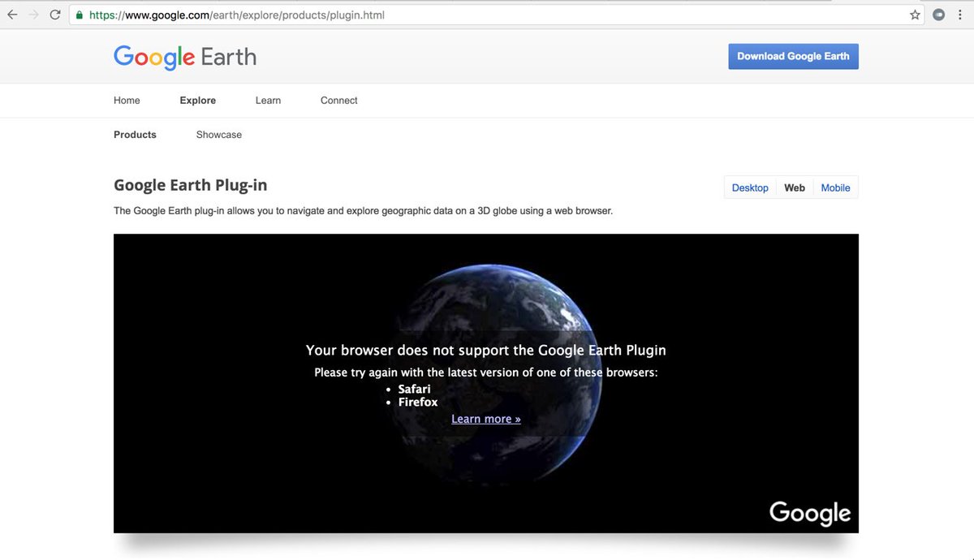
Task: Click the plugin description paragraph text
Action: coord(363,211)
